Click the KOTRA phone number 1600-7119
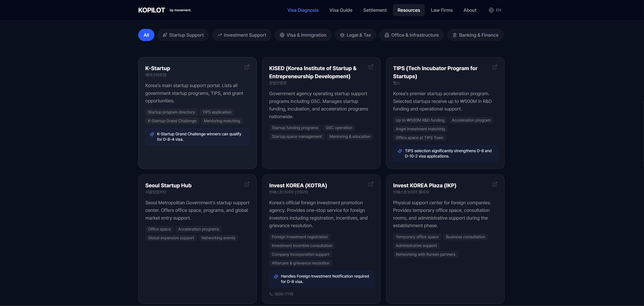 coord(283,294)
